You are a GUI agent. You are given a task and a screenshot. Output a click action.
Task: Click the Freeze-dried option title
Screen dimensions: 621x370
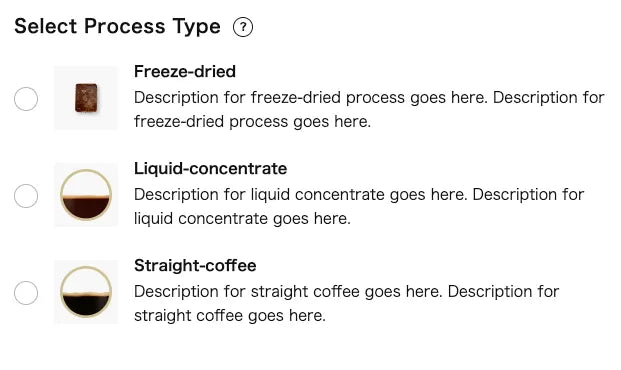[x=185, y=72]
